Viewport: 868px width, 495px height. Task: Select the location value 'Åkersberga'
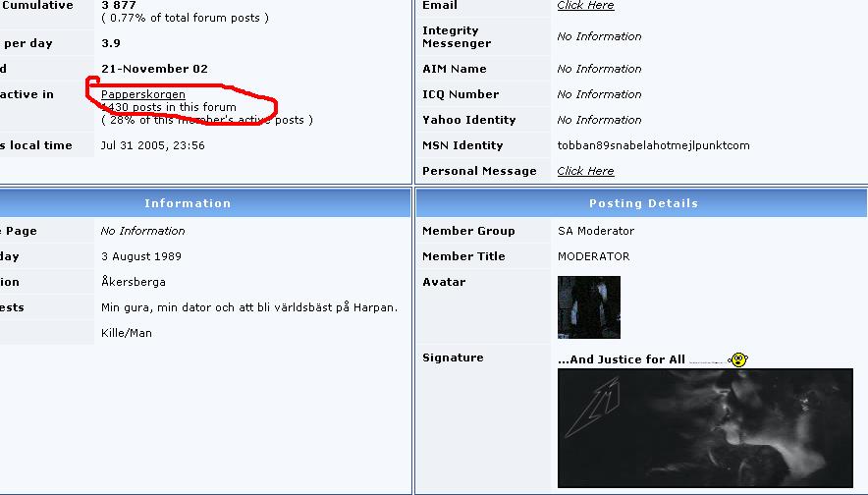pyautogui.click(x=133, y=281)
